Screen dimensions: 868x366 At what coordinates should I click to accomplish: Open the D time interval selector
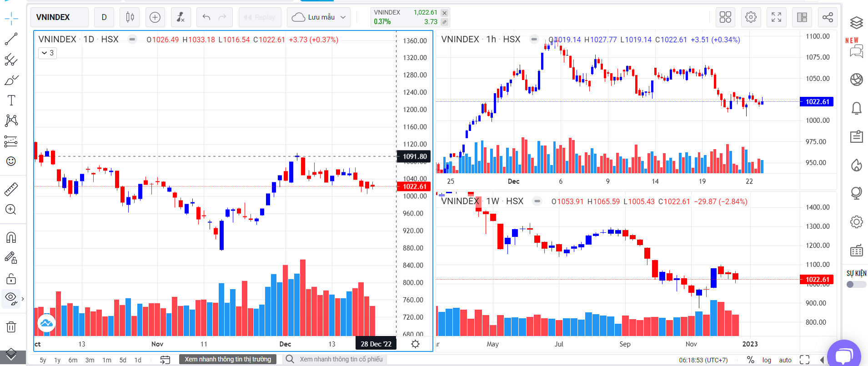click(x=104, y=17)
